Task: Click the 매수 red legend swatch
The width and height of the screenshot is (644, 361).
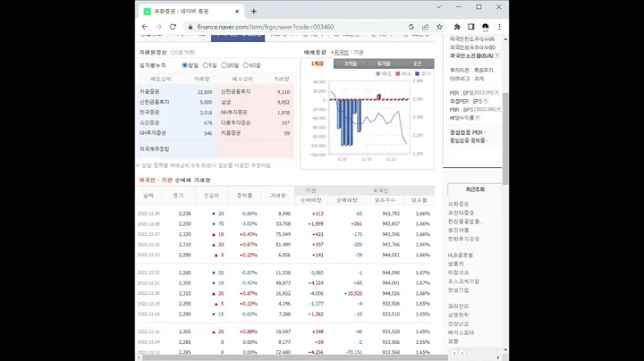Action: tap(397, 74)
